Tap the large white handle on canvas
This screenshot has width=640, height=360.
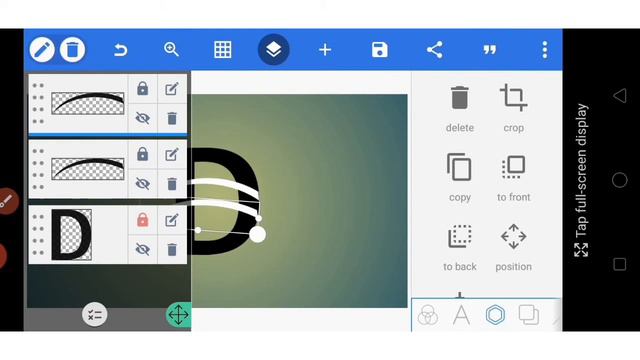[258, 235]
